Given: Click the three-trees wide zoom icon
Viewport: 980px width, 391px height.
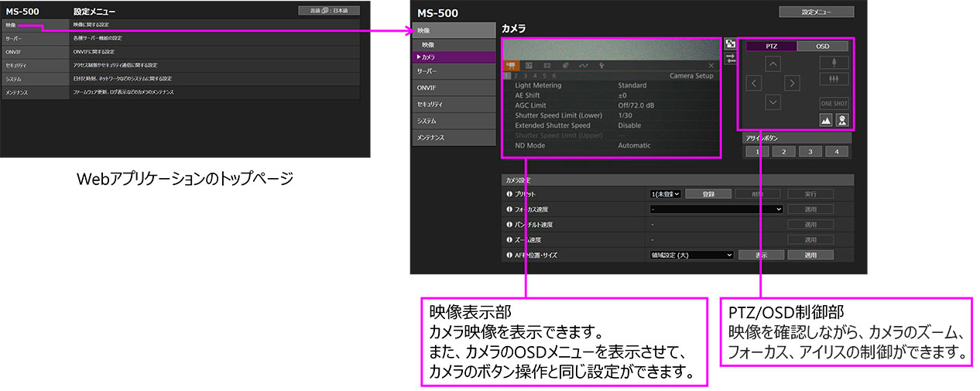Looking at the screenshot, I should click(x=834, y=79).
